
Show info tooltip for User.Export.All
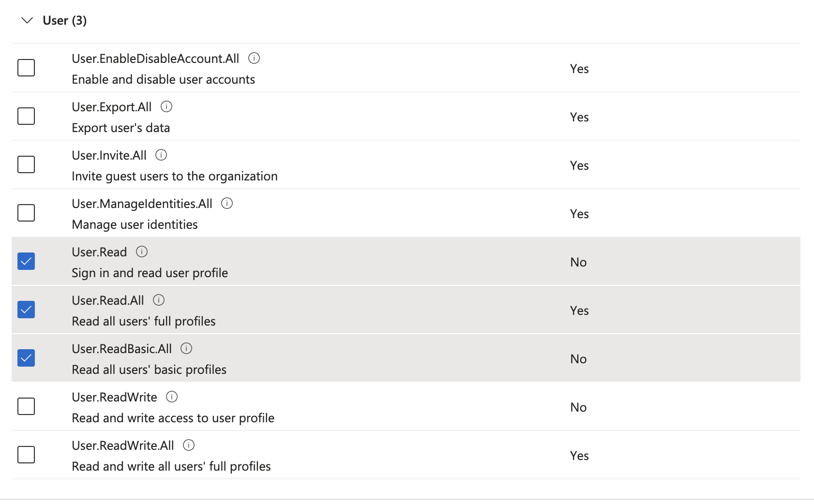point(166,106)
